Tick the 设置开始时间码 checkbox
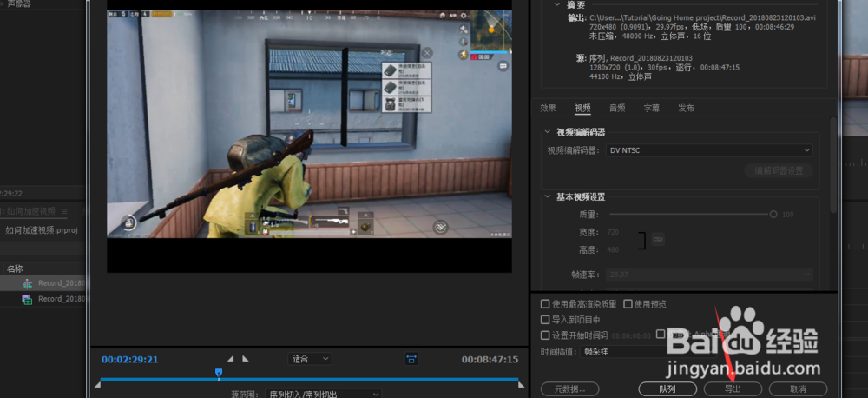The width and height of the screenshot is (868, 398). [545, 335]
